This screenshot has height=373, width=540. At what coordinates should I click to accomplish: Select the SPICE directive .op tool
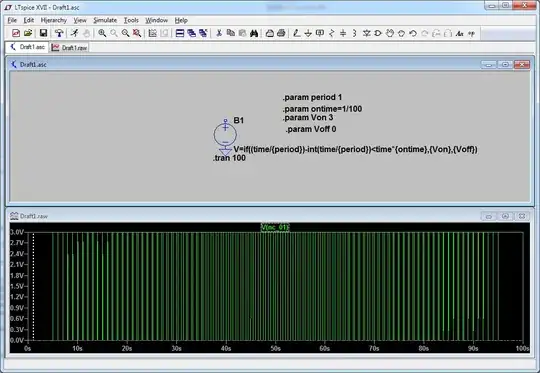pos(471,33)
